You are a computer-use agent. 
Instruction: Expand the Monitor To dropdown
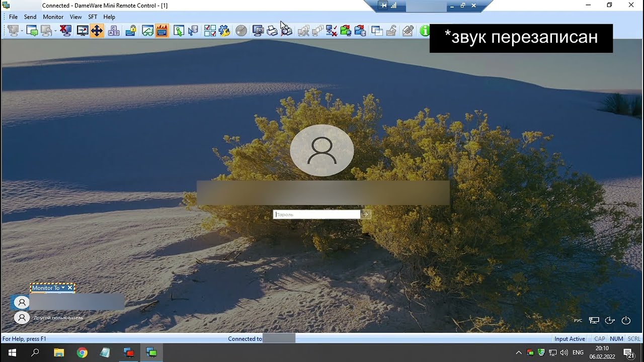(63, 288)
